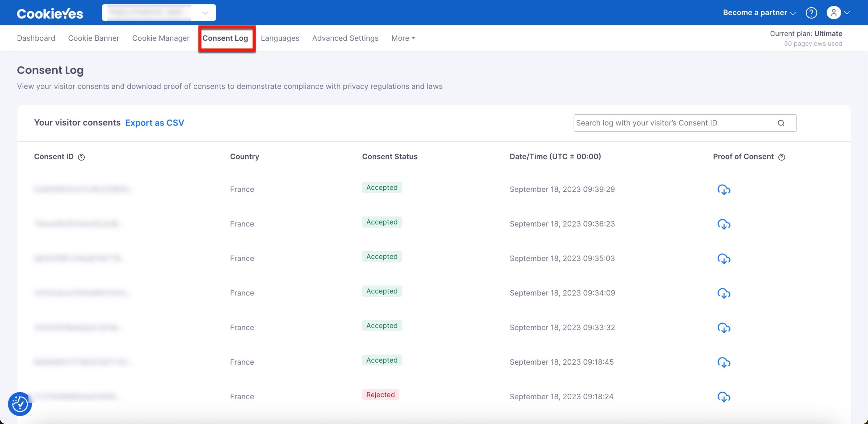The image size is (868, 424).
Task: Go to the Dashboard
Action: pyautogui.click(x=36, y=38)
